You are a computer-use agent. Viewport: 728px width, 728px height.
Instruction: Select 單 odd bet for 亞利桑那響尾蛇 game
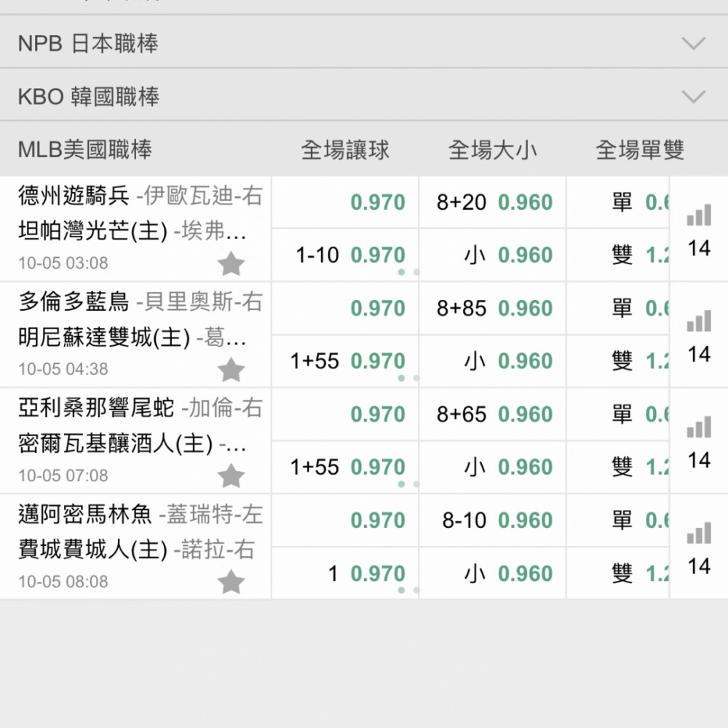coord(617,414)
